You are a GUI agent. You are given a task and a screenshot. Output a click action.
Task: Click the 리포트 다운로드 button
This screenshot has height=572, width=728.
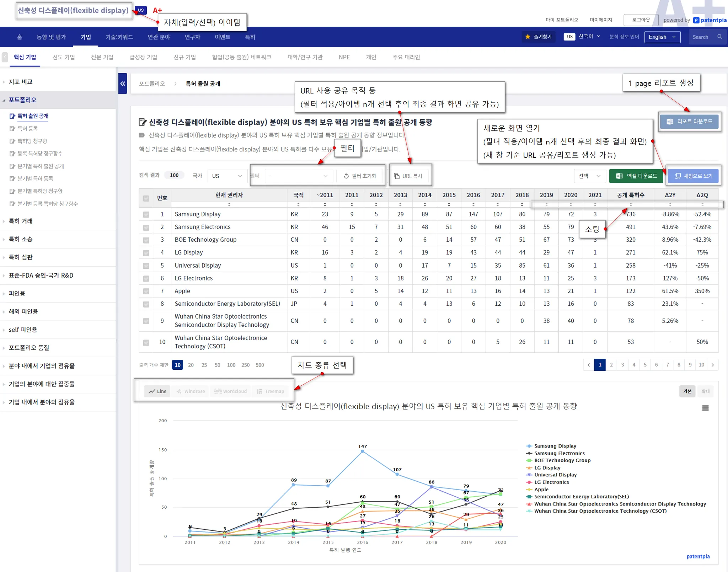point(689,122)
